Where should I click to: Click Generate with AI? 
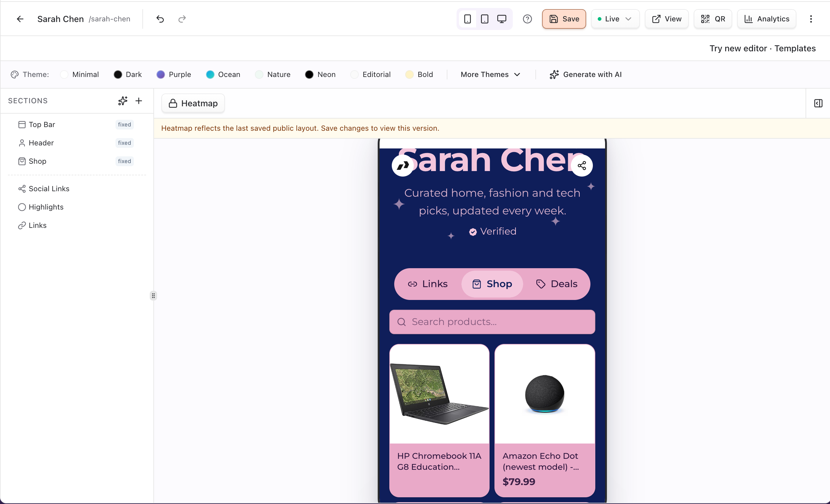(586, 75)
